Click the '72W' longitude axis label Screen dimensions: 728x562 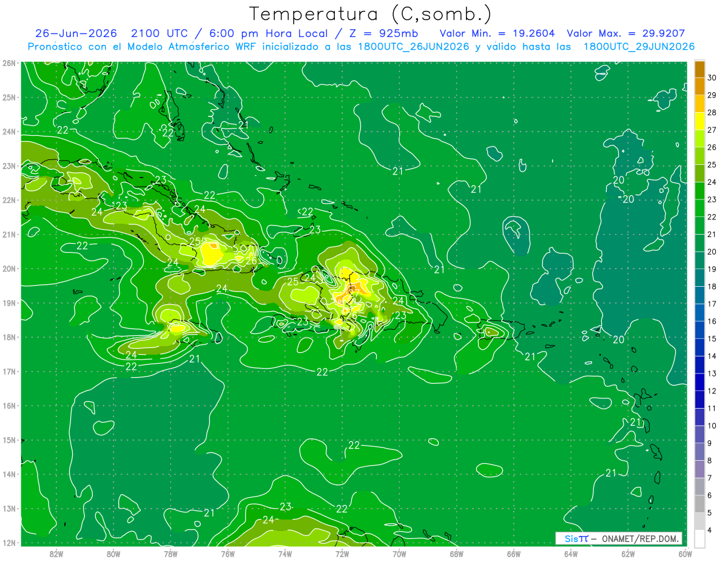point(342,554)
